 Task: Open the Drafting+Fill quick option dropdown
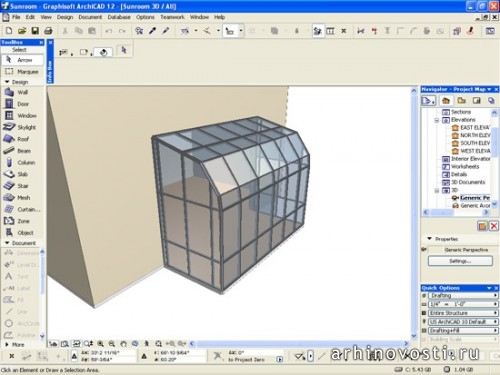click(x=463, y=331)
